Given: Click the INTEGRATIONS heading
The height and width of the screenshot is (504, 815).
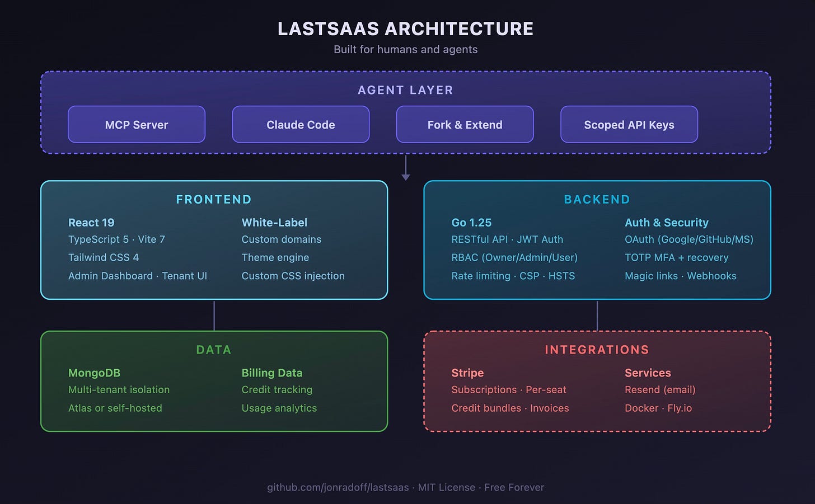Looking at the screenshot, I should 597,350.
